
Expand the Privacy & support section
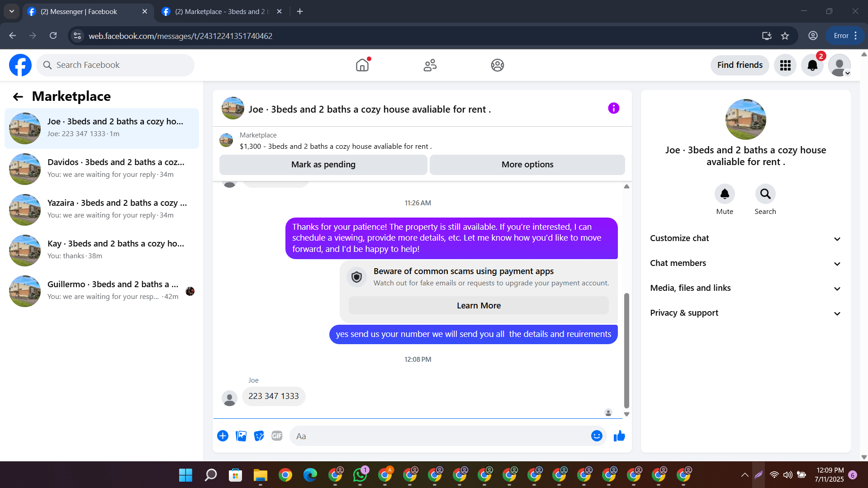(745, 313)
